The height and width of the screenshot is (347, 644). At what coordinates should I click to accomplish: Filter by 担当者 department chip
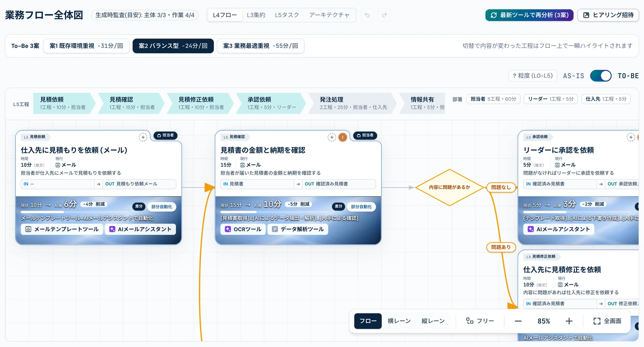point(493,99)
